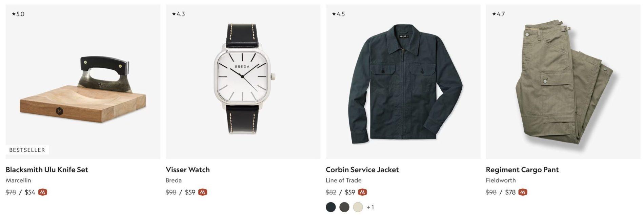Open the Visser Watch title link

click(x=187, y=170)
